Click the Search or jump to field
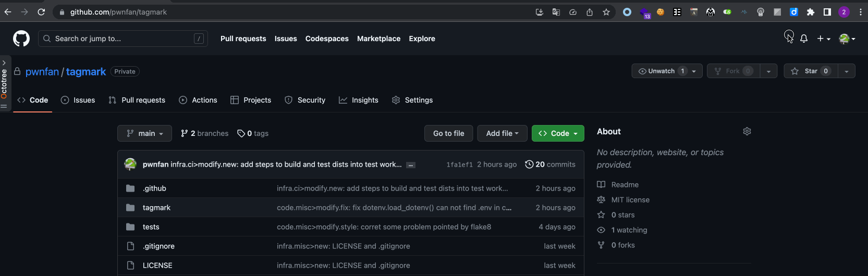868x276 pixels. (x=123, y=39)
